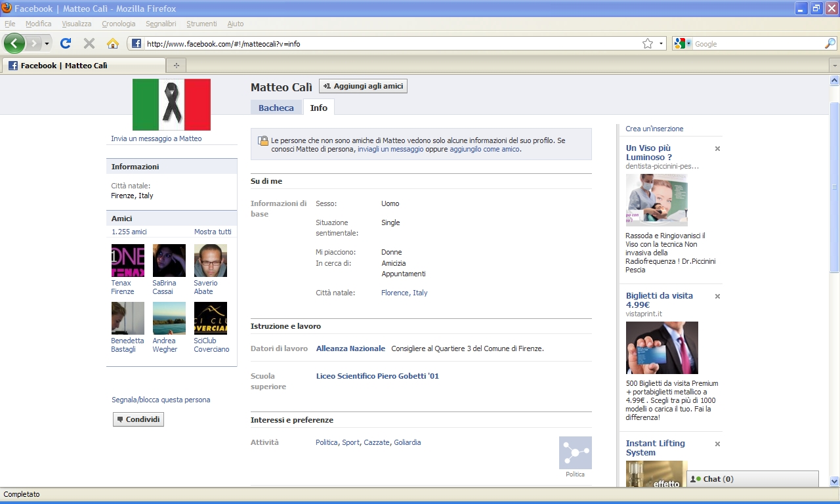
Task: Click the page scrollbar up arrow
Action: 834,81
